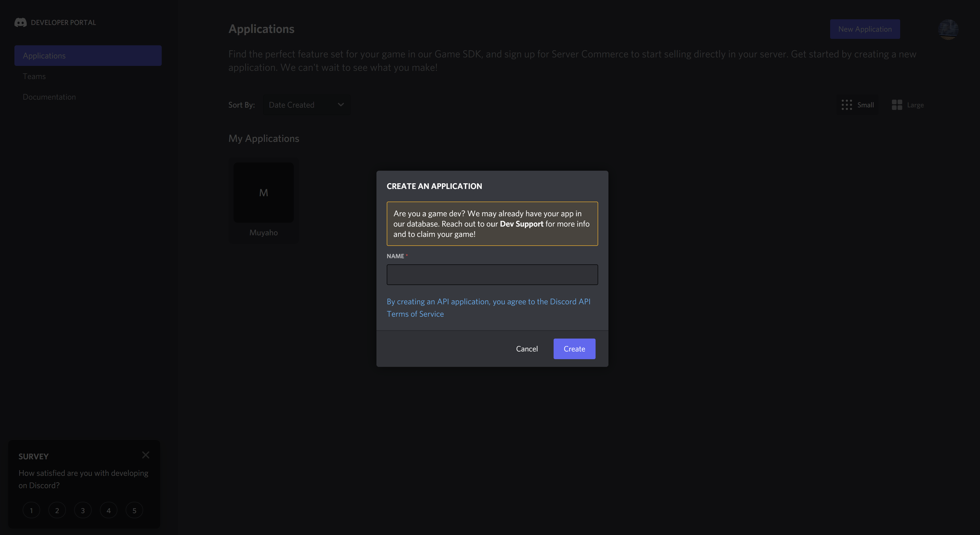Focus the application NAME input field
The height and width of the screenshot is (535, 980).
coord(492,275)
